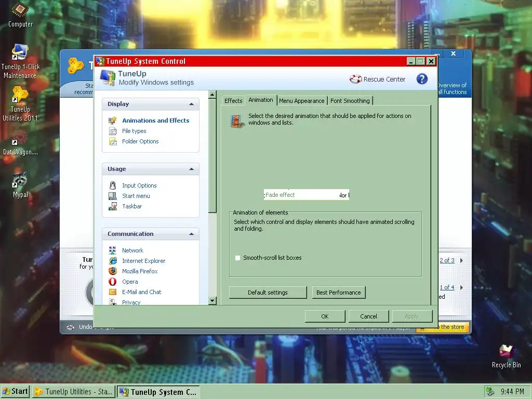Image resolution: width=532 pixels, height=399 pixels.
Task: Click the Internet Explorer icon in sidebar
Action: (x=113, y=261)
